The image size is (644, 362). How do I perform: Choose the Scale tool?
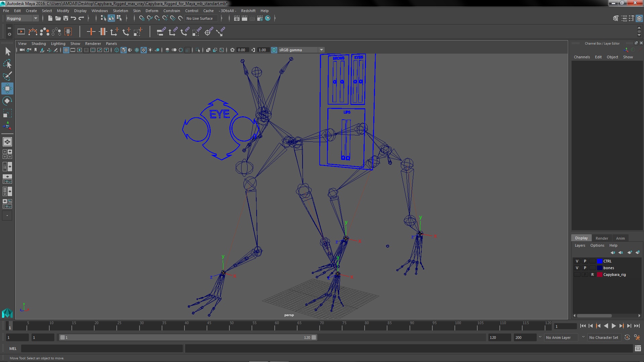click(7, 113)
